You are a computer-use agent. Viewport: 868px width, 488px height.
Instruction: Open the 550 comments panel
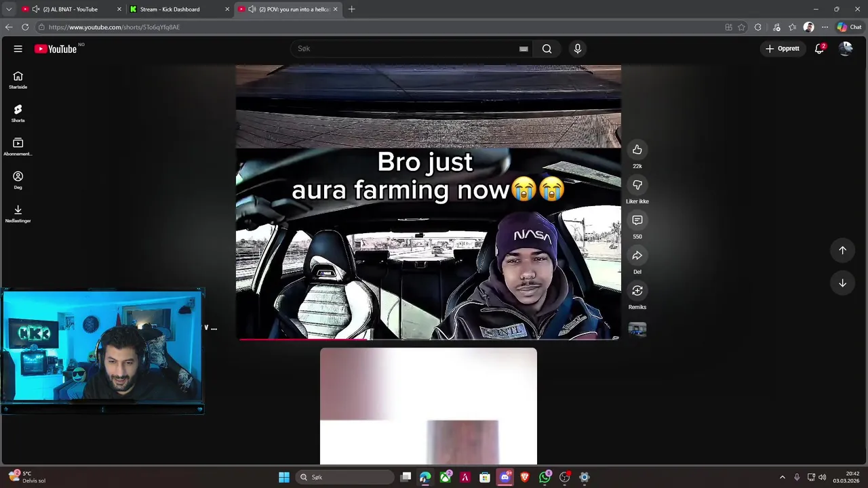pos(637,220)
